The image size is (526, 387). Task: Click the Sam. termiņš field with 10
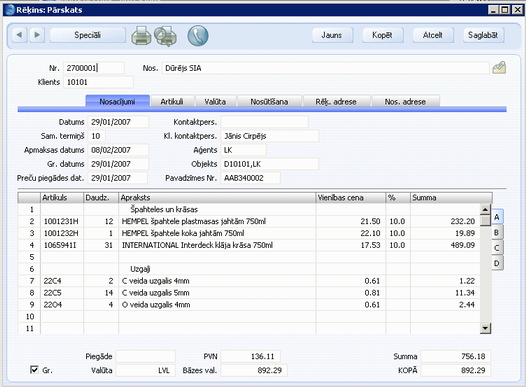coord(97,136)
